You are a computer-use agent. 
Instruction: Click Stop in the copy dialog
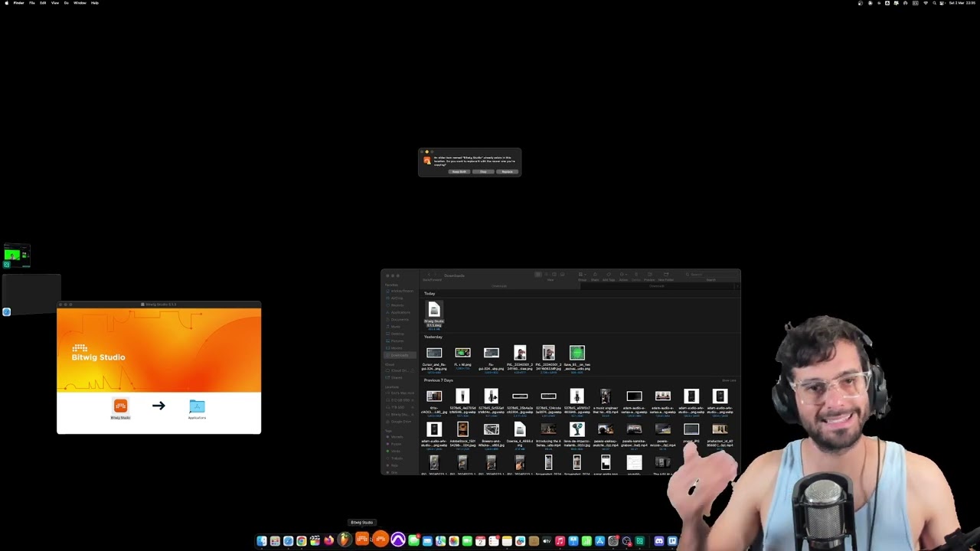point(483,171)
